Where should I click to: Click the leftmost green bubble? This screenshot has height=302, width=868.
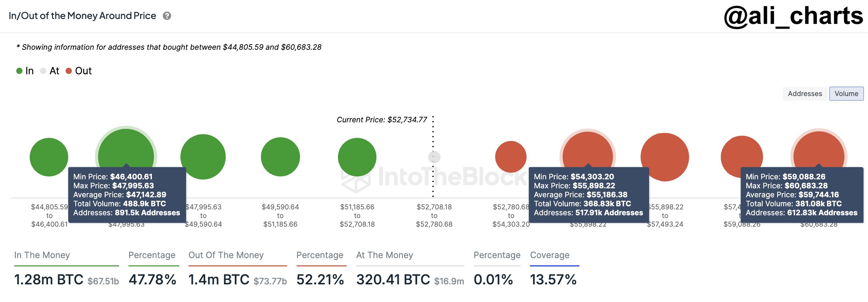[49, 157]
